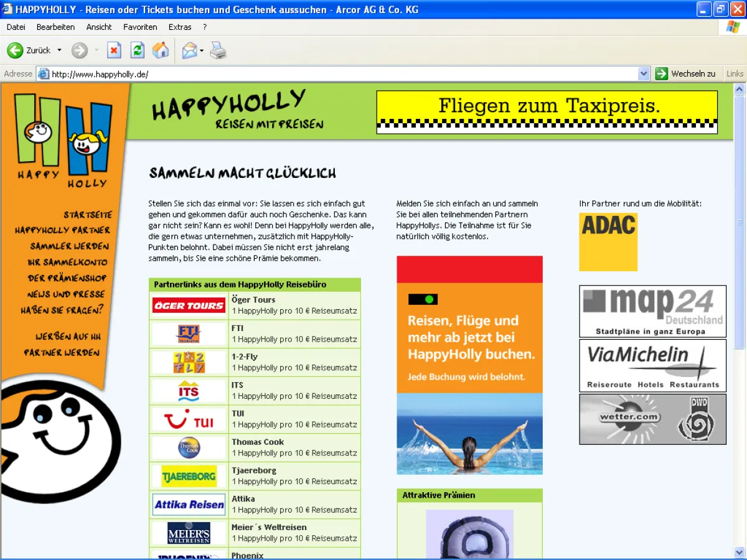Open the TUI partner logo
The image size is (747, 560).
(x=189, y=420)
